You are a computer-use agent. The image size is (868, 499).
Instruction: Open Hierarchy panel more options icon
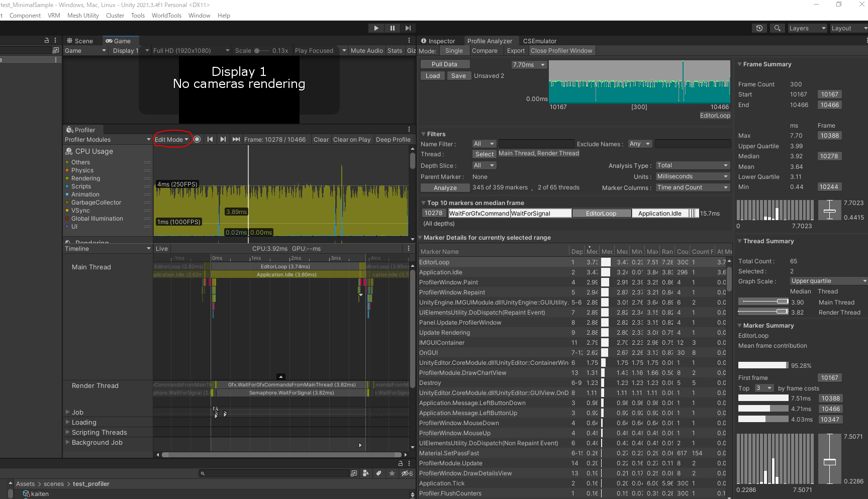(x=55, y=41)
